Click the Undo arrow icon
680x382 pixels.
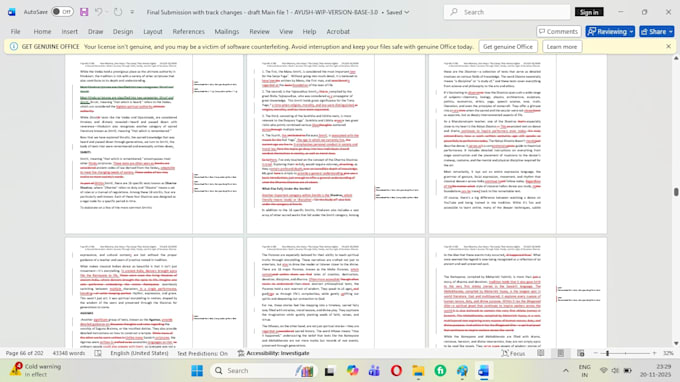(98, 12)
